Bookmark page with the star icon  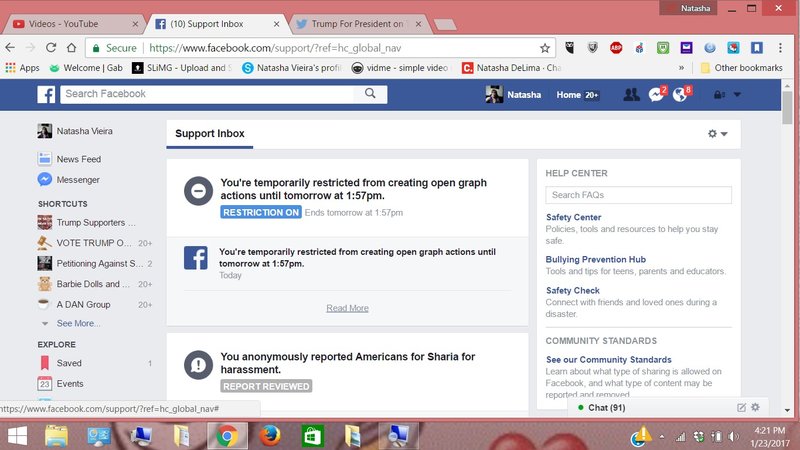point(545,47)
